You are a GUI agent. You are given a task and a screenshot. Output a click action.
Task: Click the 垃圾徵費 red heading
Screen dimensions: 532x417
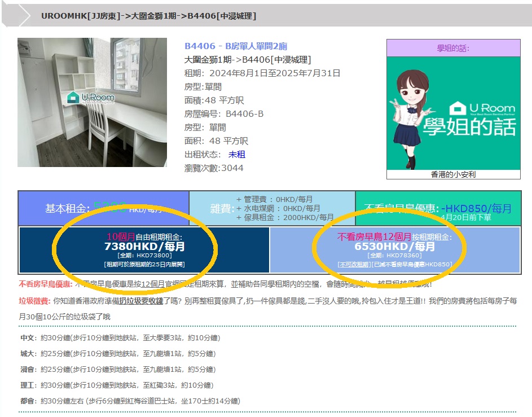34,301
